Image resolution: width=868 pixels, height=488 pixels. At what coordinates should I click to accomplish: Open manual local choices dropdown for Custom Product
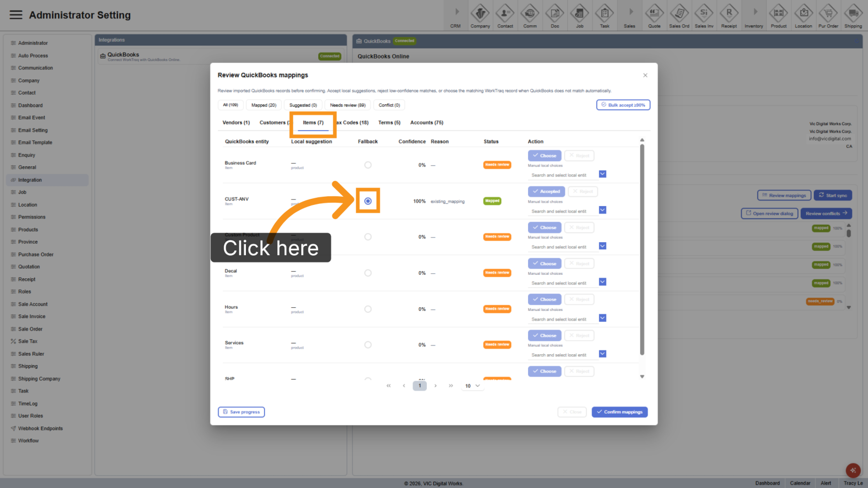602,246
